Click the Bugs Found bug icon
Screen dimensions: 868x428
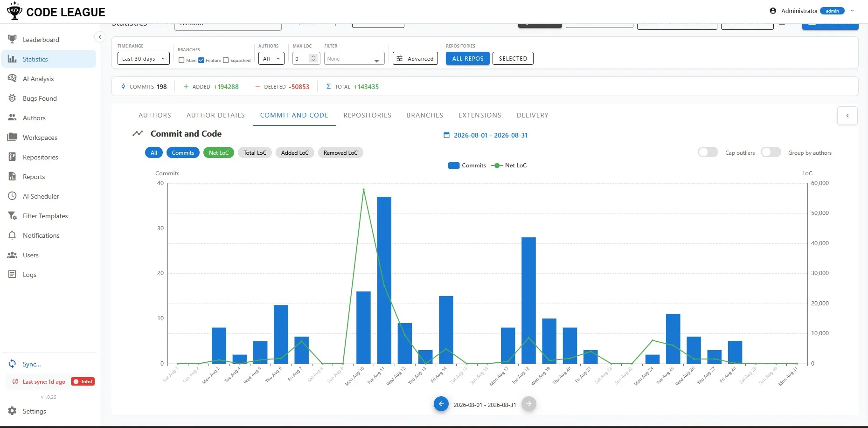point(13,98)
